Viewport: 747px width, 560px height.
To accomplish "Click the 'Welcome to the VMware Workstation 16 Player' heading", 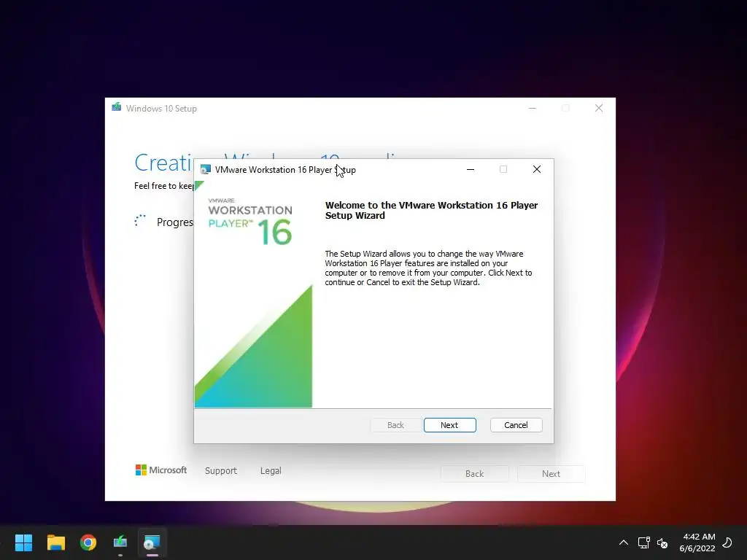I will click(x=432, y=210).
